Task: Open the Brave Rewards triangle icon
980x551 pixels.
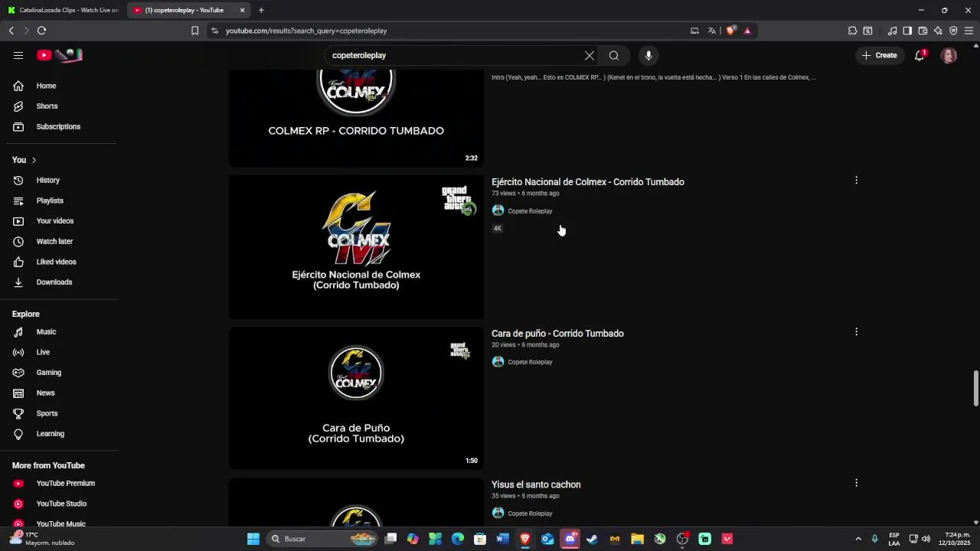Action: [x=747, y=31]
